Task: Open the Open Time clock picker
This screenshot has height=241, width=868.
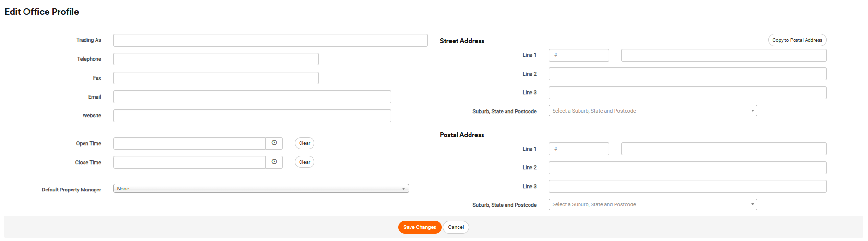Action: pos(274,143)
